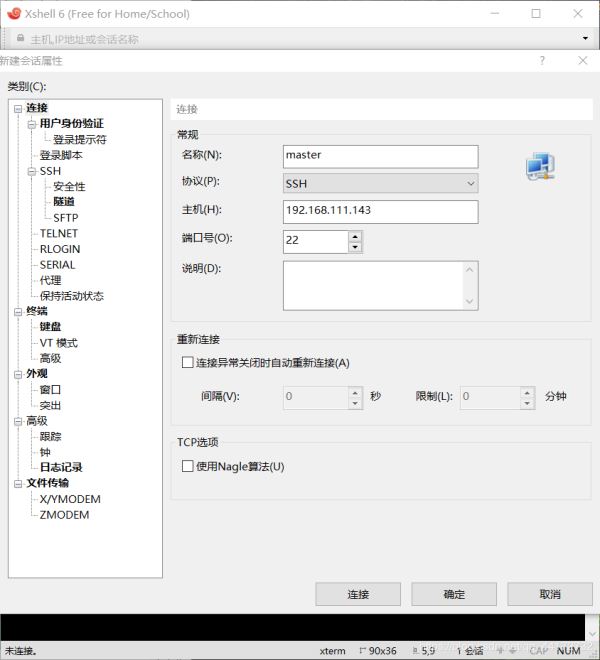Increase the port number with up arrow
Image resolution: width=600 pixels, height=660 pixels.
(x=355, y=236)
